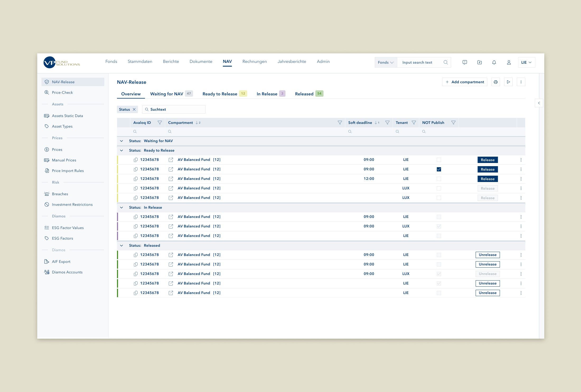Click the print icon button
Image resolution: width=581 pixels, height=392 pixels.
point(495,82)
